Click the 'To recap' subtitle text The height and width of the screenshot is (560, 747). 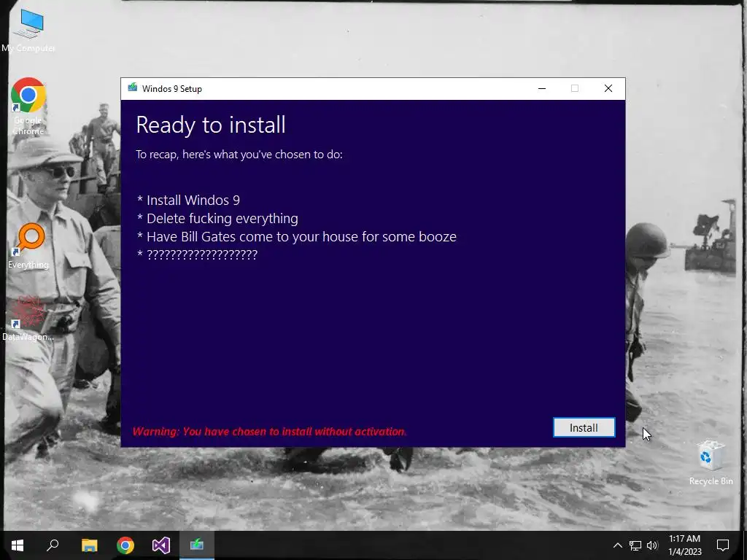pyautogui.click(x=239, y=155)
